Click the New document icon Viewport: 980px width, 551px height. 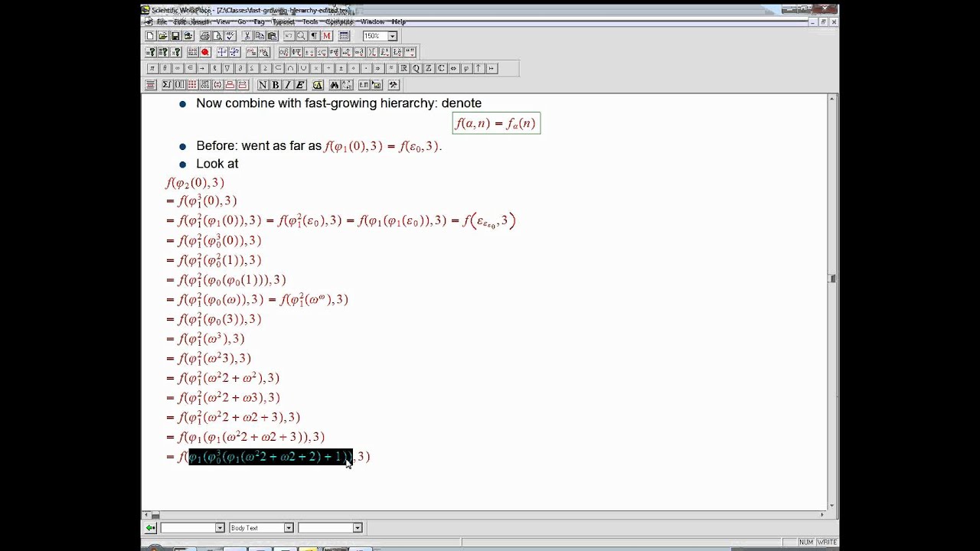tap(150, 36)
